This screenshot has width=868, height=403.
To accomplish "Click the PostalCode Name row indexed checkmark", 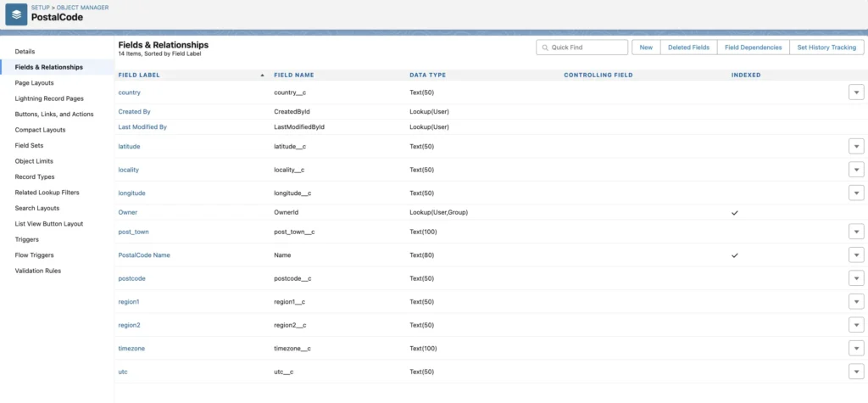I will point(735,255).
